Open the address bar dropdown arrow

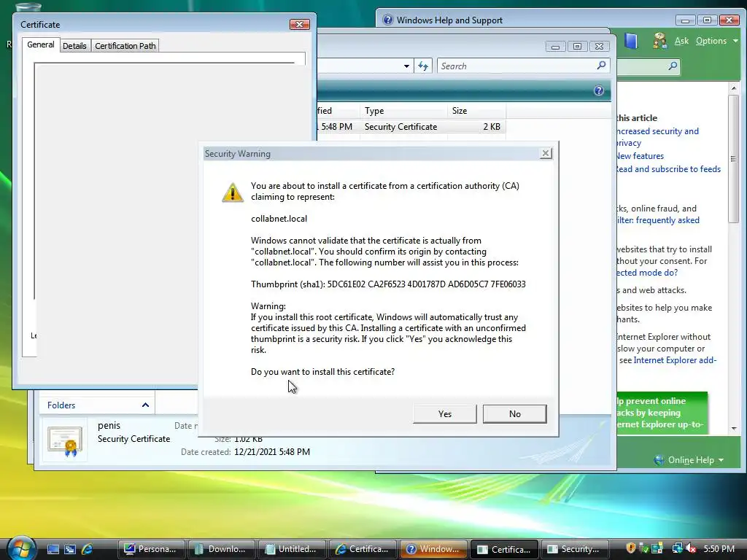(406, 66)
